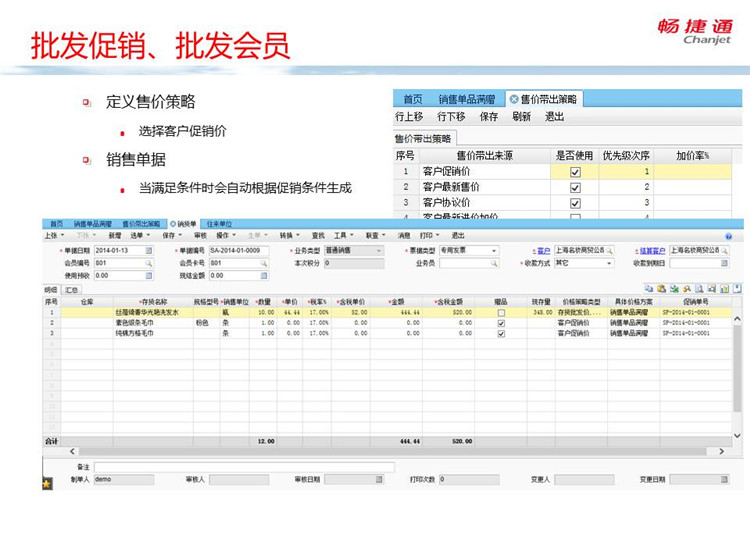Close the 售价带出策略 tab via its X icon

coord(514,100)
